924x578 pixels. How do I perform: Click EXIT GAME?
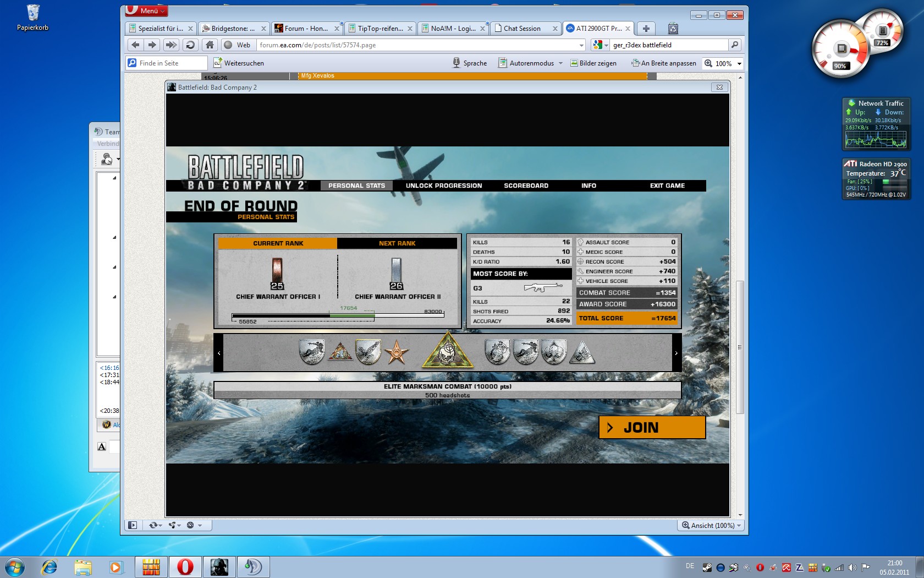(667, 186)
